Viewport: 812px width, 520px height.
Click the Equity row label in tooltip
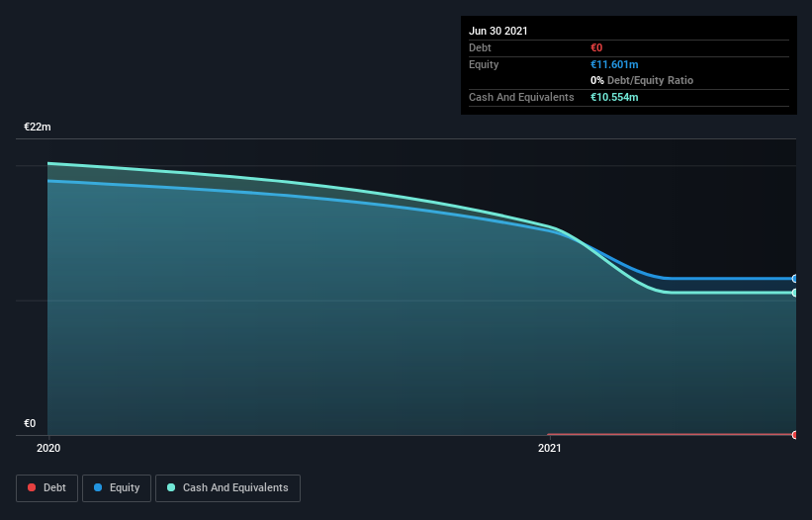(484, 64)
